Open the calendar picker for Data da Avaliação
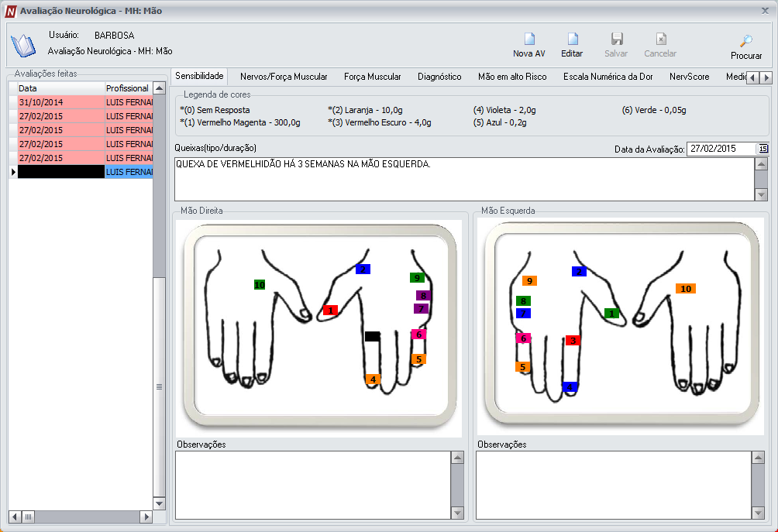Screen dimensions: 778x532 pos(763,149)
